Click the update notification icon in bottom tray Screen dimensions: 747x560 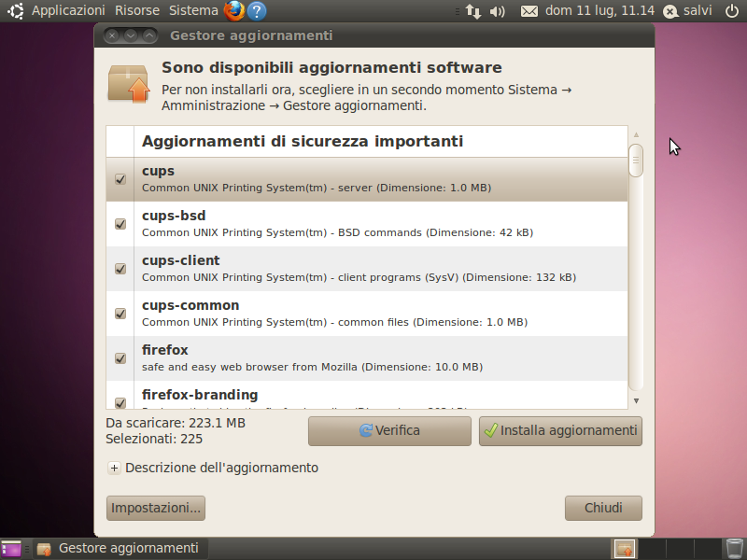click(624, 549)
